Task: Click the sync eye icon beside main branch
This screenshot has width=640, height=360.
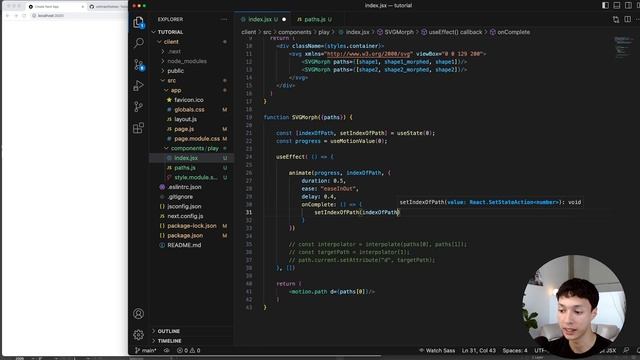Action: (x=167, y=350)
